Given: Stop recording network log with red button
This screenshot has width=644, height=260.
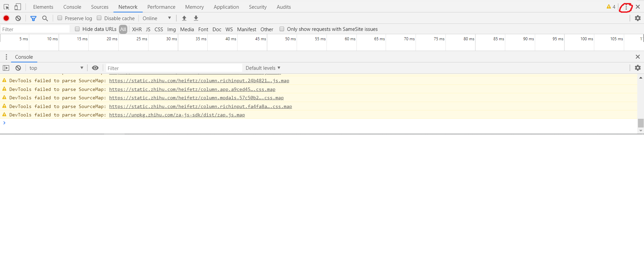Looking at the screenshot, I should (x=6, y=18).
